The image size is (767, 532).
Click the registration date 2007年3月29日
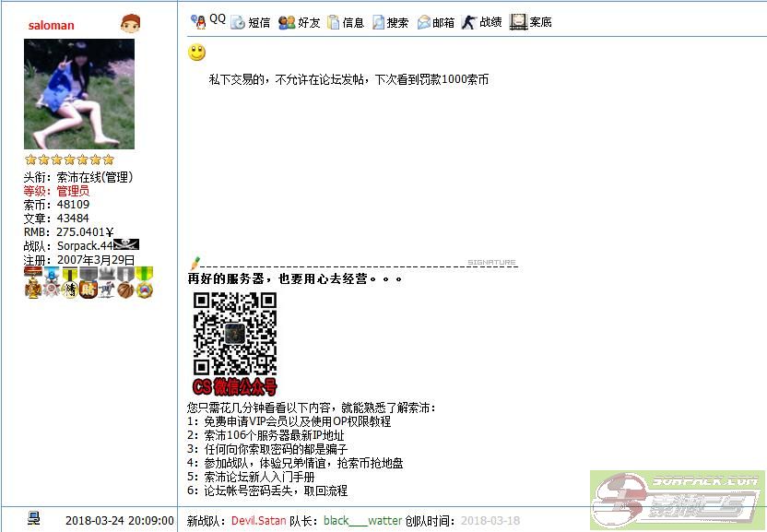(96, 260)
